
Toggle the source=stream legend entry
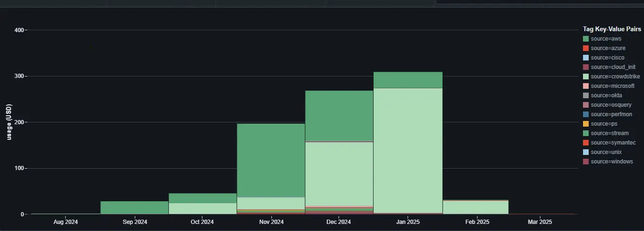(609, 133)
